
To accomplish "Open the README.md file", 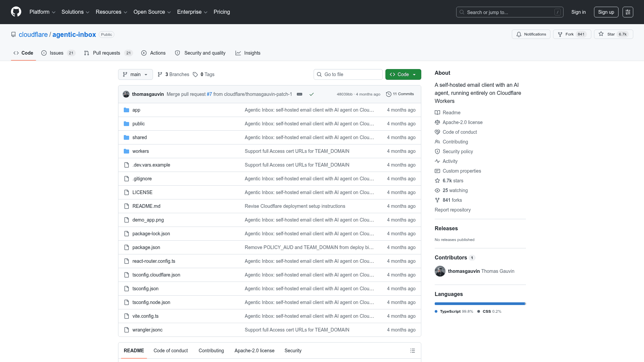I will [146, 206].
